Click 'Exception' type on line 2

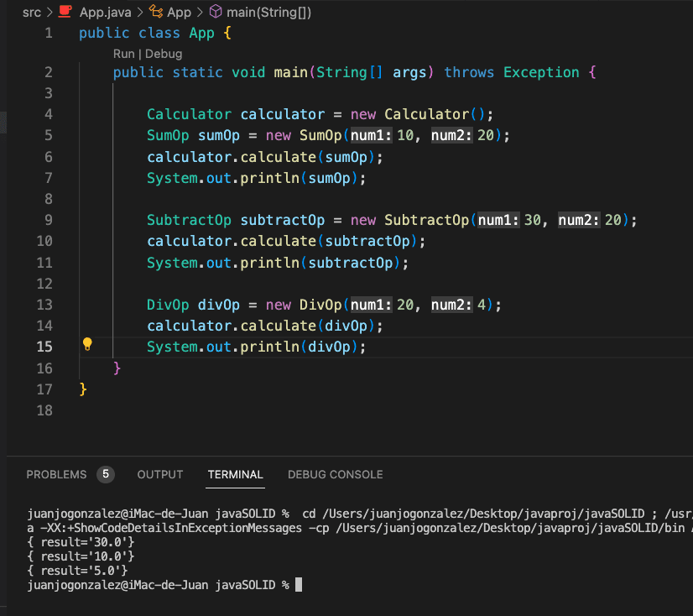(x=541, y=72)
